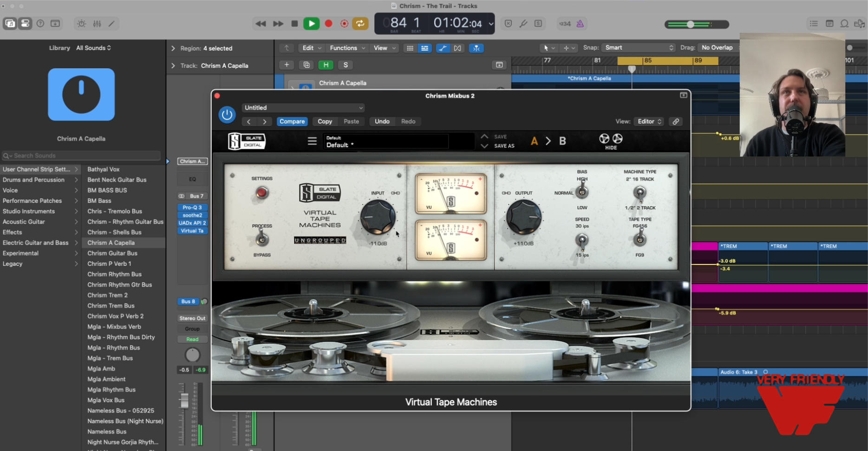
Task: Click the Search Sounds field
Action: pos(81,155)
